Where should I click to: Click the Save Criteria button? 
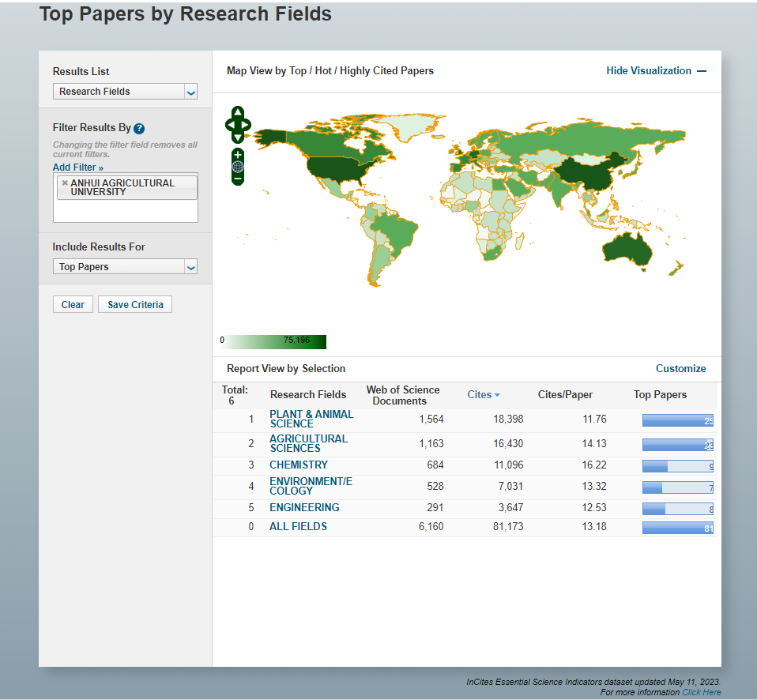tap(135, 305)
